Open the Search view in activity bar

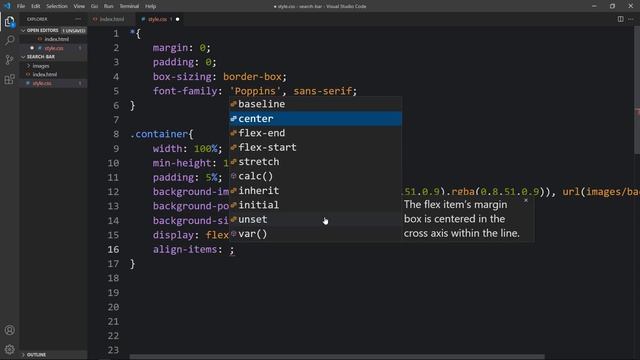(9, 40)
